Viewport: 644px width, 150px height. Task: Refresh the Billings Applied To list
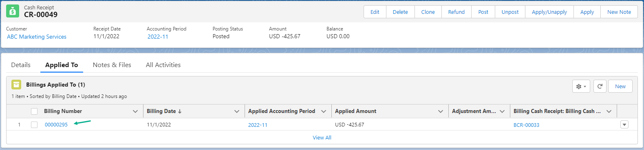(x=600, y=86)
